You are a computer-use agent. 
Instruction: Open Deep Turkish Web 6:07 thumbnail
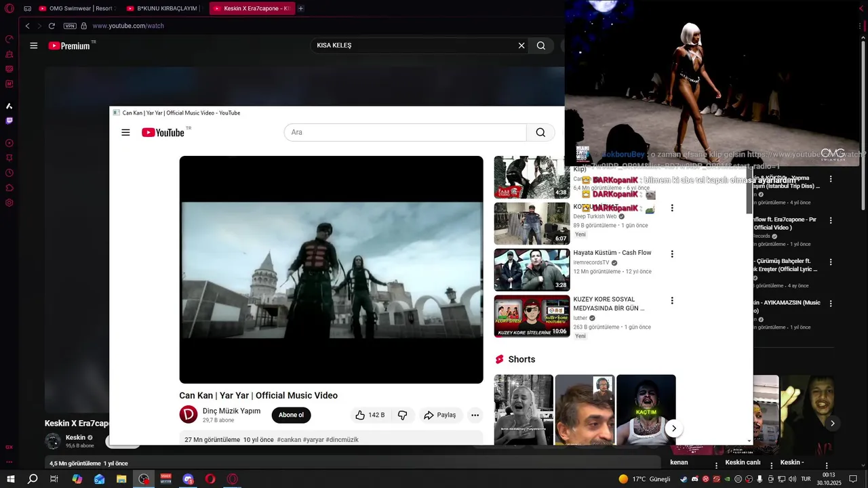pyautogui.click(x=532, y=223)
